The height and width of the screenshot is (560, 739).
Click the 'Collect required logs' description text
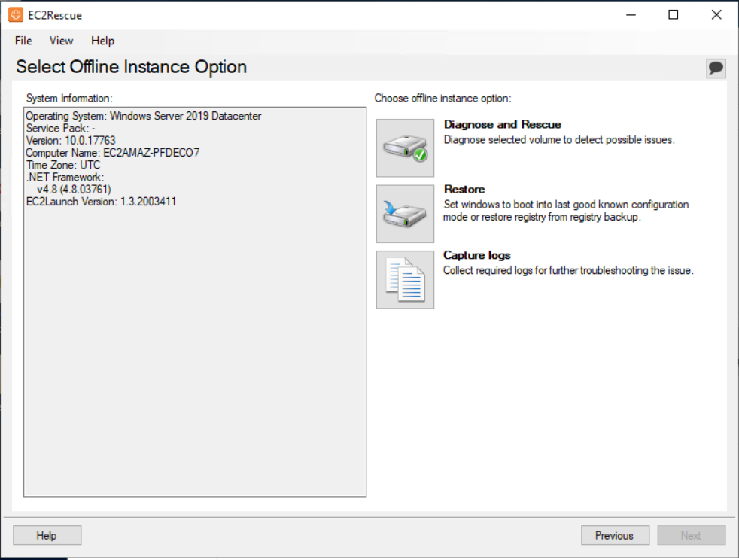[568, 270]
